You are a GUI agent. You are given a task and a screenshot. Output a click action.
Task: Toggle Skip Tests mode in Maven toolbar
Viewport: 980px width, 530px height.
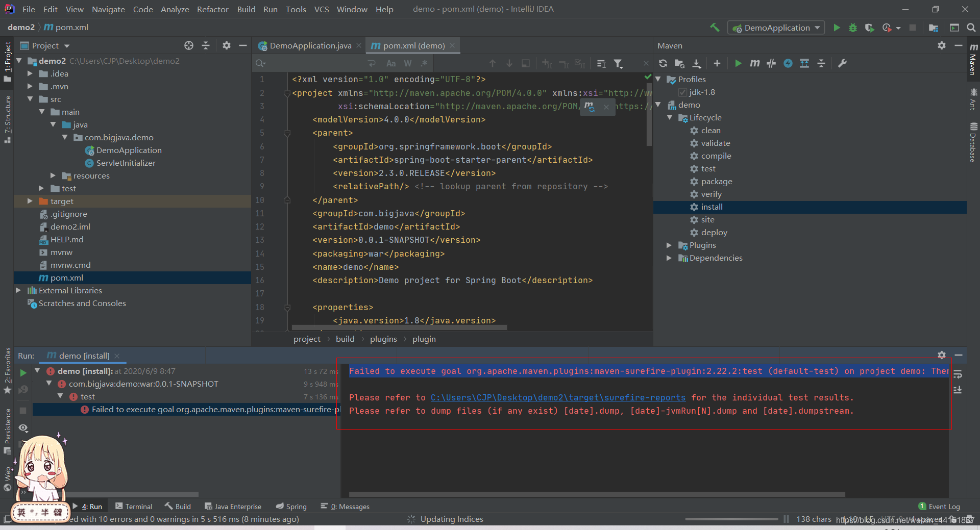click(x=788, y=63)
